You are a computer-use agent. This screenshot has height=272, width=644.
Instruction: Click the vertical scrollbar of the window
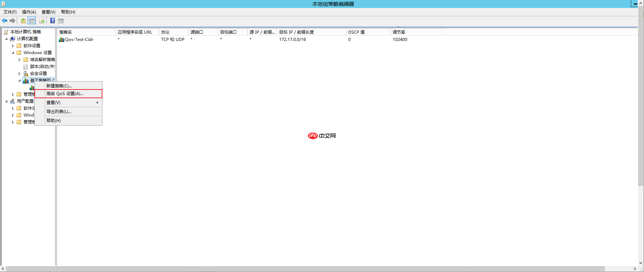tap(641, 96)
